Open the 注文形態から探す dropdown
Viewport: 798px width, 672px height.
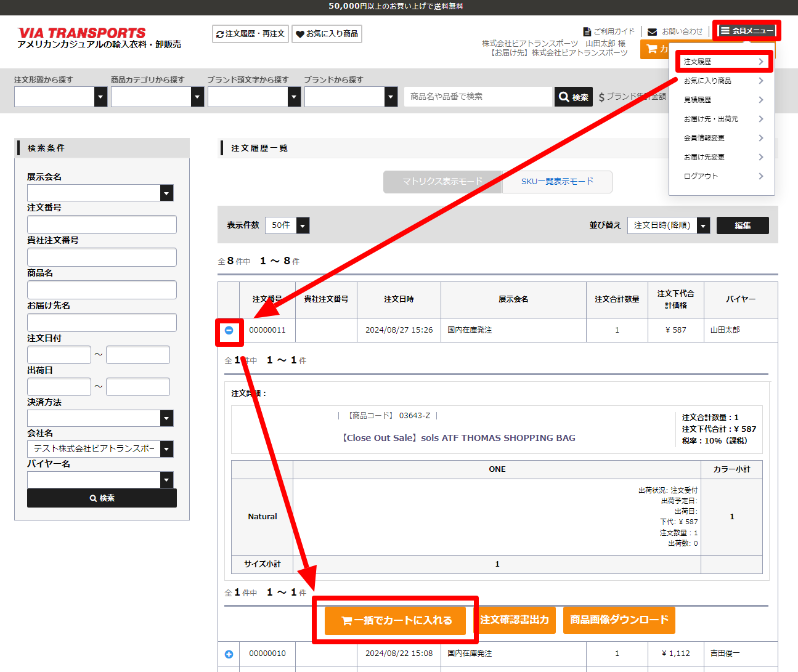pos(61,97)
